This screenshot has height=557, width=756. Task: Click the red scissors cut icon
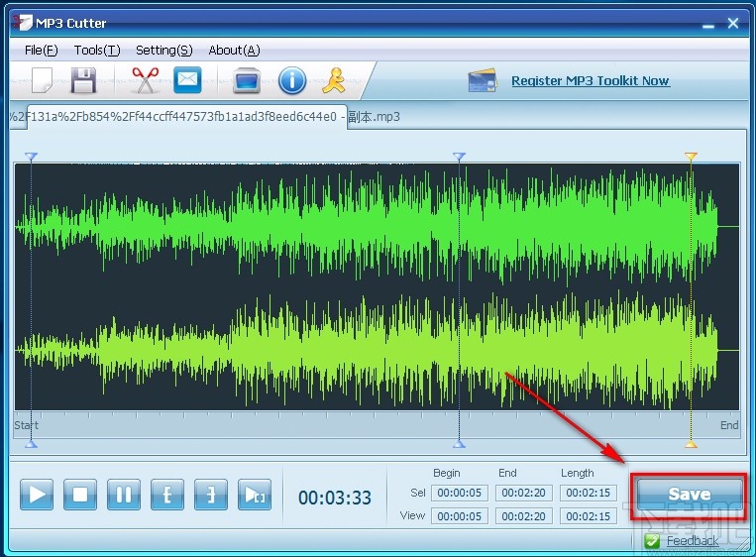tap(145, 80)
